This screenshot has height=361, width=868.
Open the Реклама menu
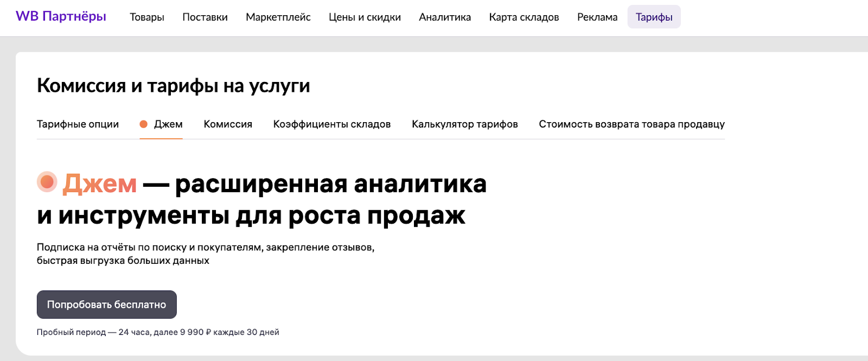[x=597, y=17]
